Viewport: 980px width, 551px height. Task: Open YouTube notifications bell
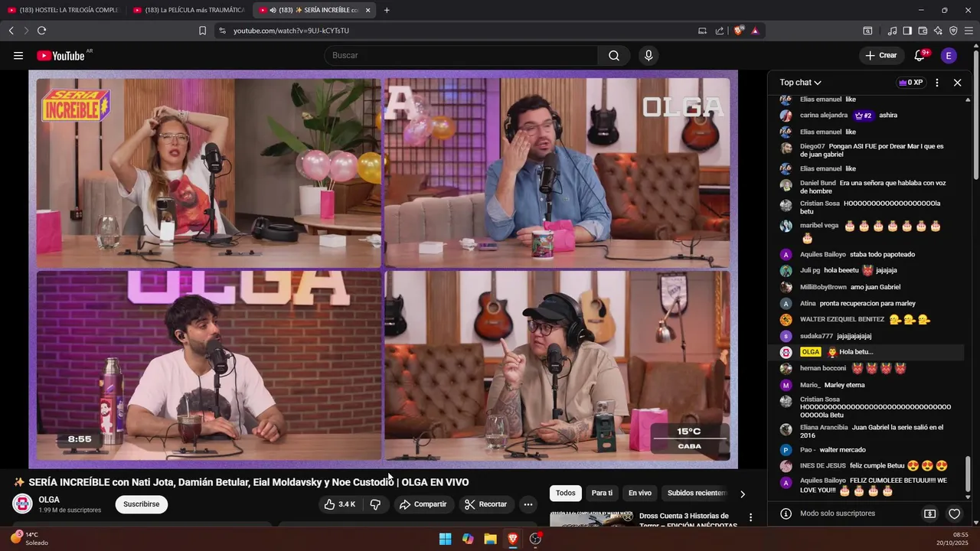920,55
